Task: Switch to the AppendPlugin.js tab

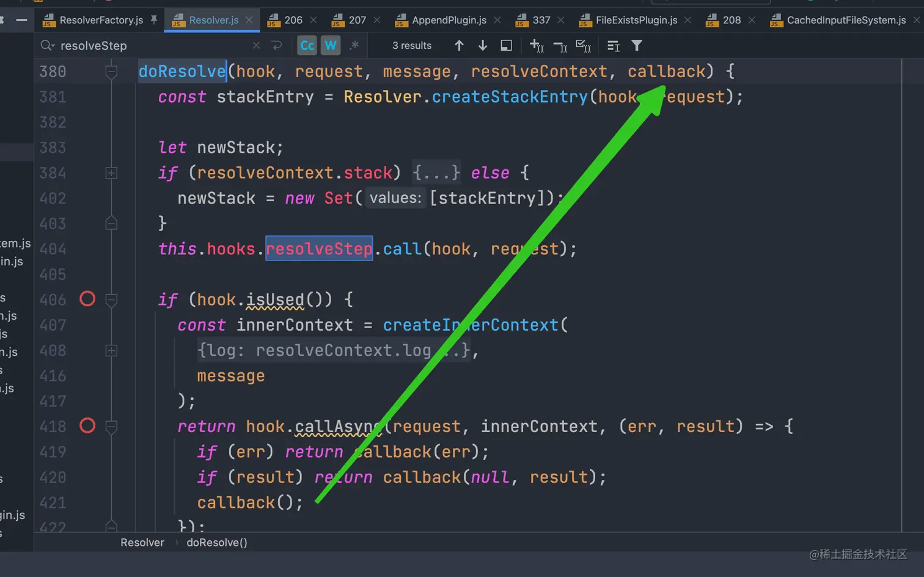Action: 449,20
